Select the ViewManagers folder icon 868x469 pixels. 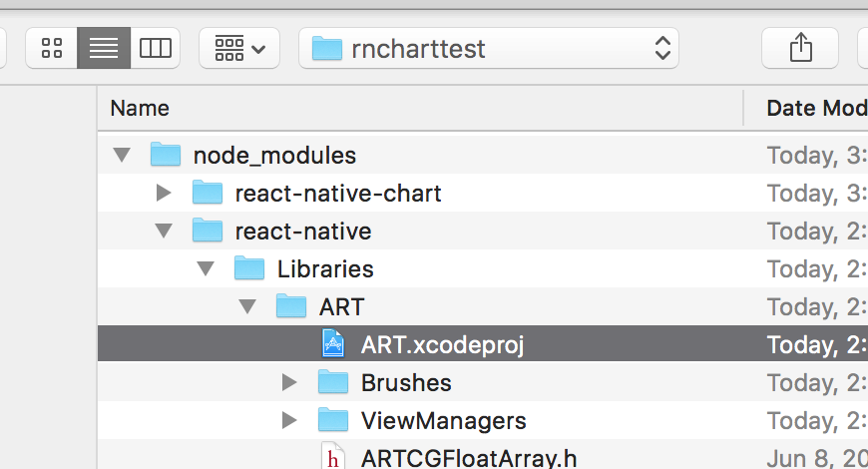(333, 420)
